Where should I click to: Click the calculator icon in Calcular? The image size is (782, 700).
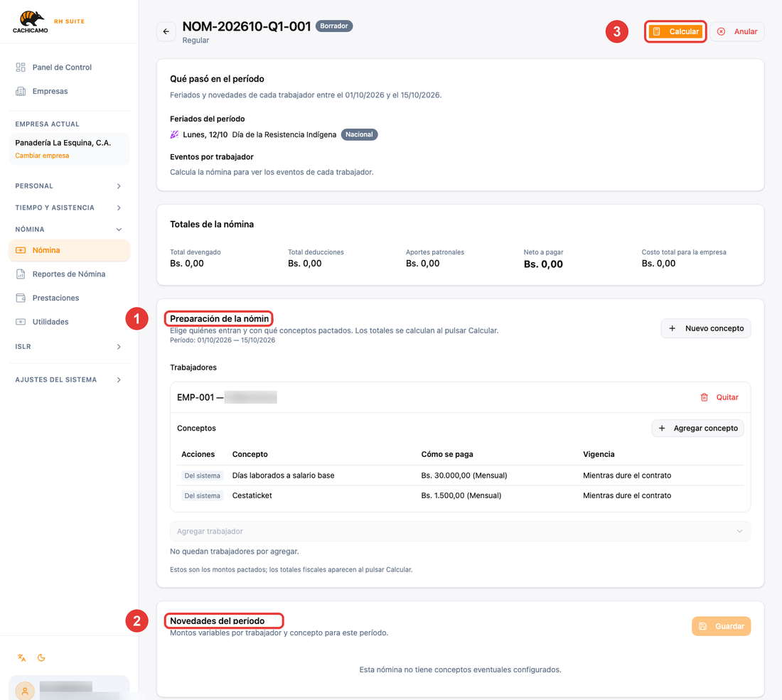click(x=657, y=31)
